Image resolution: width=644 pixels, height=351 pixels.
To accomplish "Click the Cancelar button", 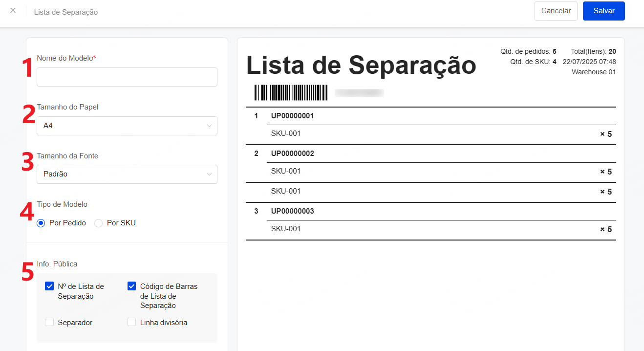I will point(556,11).
